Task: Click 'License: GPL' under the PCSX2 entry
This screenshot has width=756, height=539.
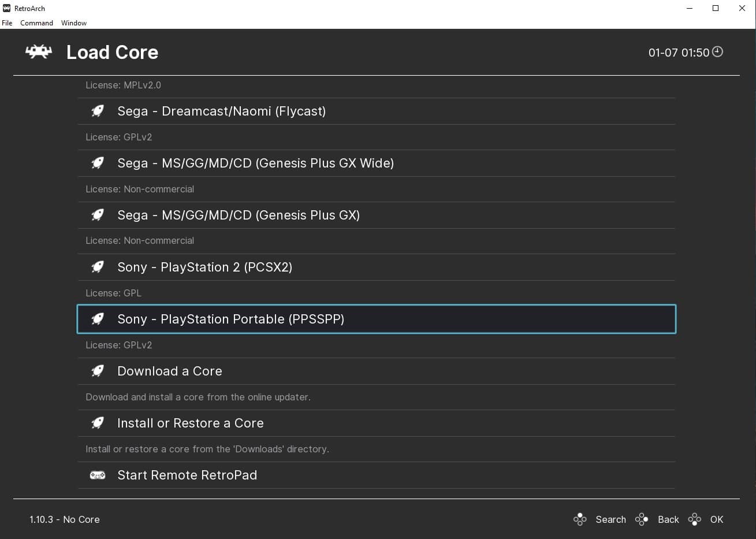Action: pyautogui.click(x=113, y=293)
